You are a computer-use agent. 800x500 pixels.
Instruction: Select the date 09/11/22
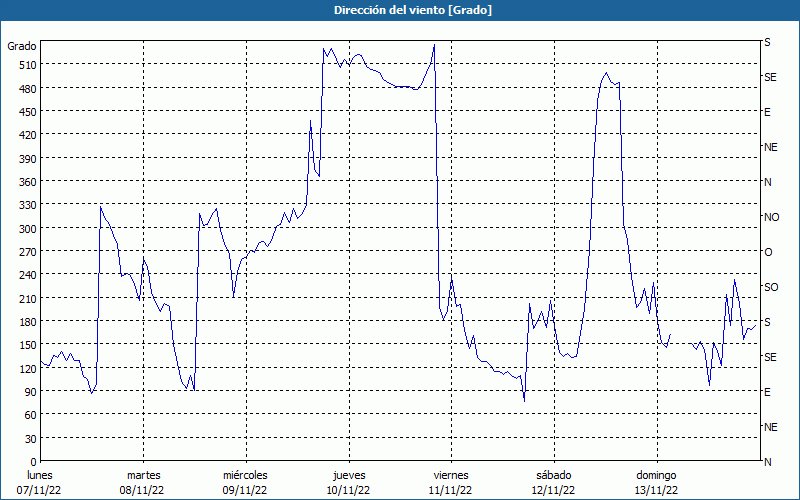tap(244, 490)
